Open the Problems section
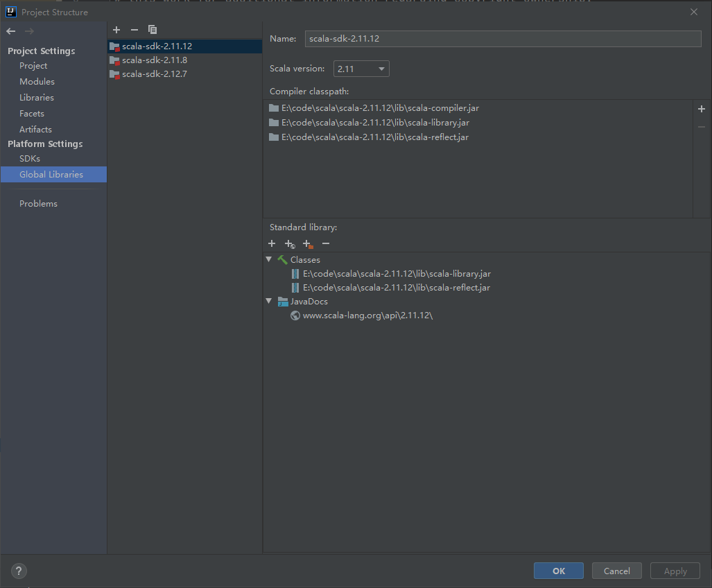The image size is (712, 588). pyautogui.click(x=38, y=204)
